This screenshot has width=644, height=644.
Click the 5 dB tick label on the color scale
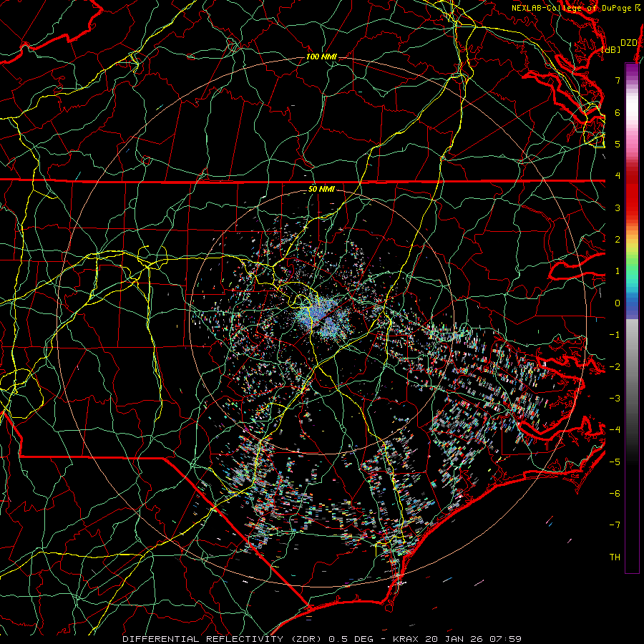coord(618,144)
